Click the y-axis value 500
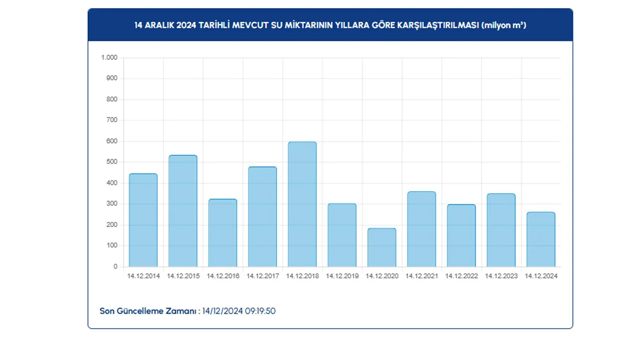This screenshot has width=644, height=362. [x=112, y=162]
